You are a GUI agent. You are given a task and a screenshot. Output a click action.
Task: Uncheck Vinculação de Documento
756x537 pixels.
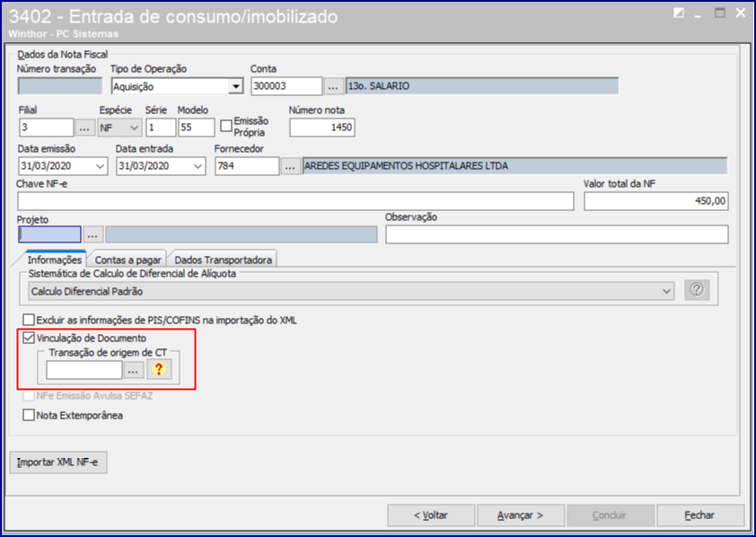(x=29, y=338)
